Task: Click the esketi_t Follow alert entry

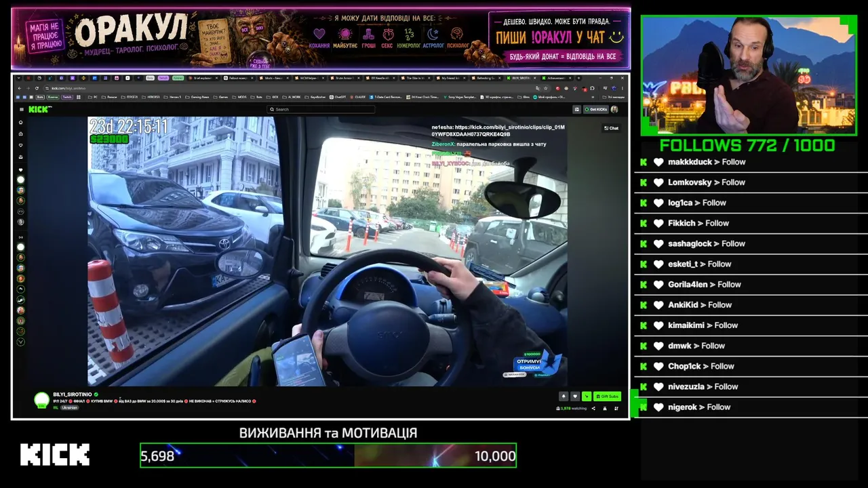Action: (x=751, y=264)
